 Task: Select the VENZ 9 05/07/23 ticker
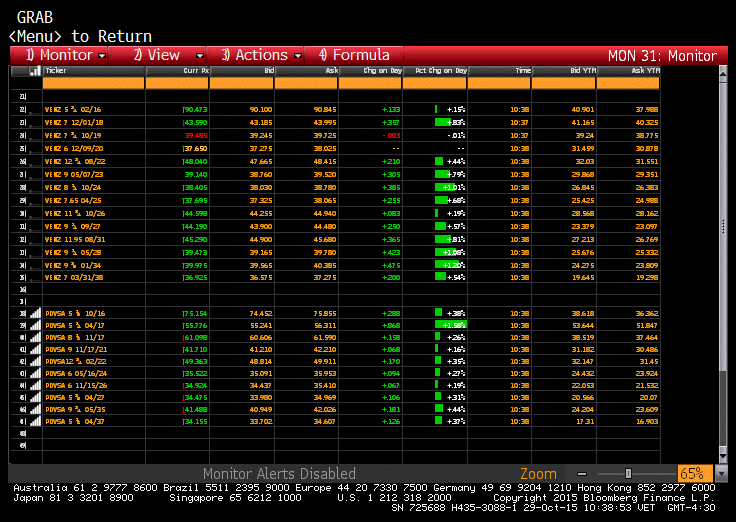pyautogui.click(x=74, y=175)
